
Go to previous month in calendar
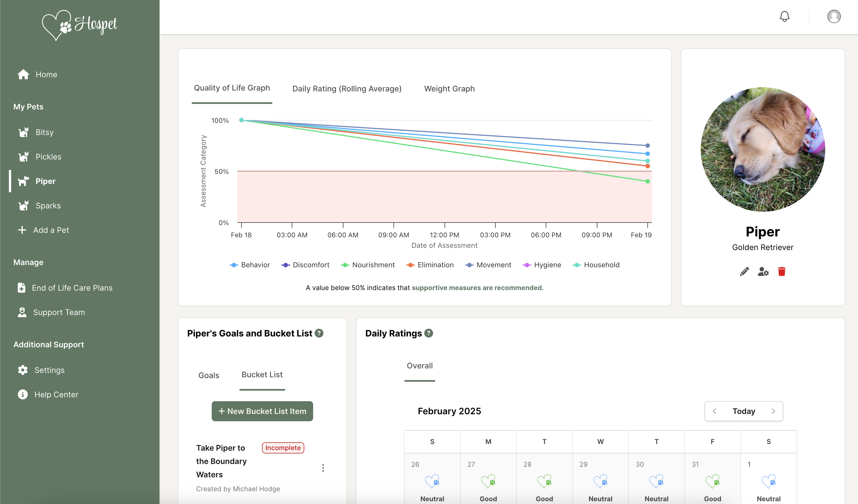pyautogui.click(x=715, y=411)
